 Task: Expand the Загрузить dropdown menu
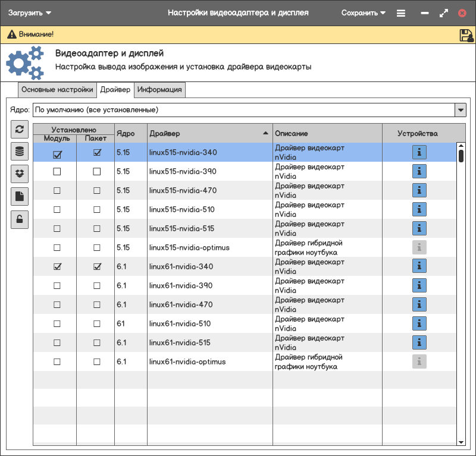pos(30,13)
